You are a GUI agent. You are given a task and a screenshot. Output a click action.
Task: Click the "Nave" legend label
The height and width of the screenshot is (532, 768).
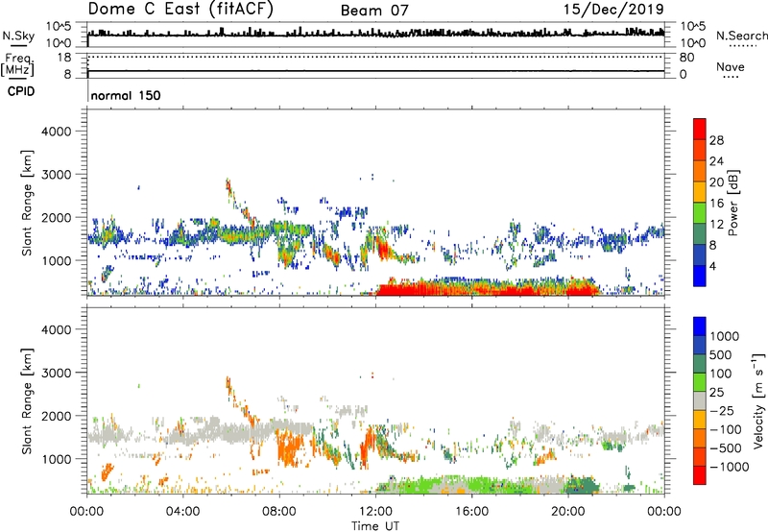point(731,67)
